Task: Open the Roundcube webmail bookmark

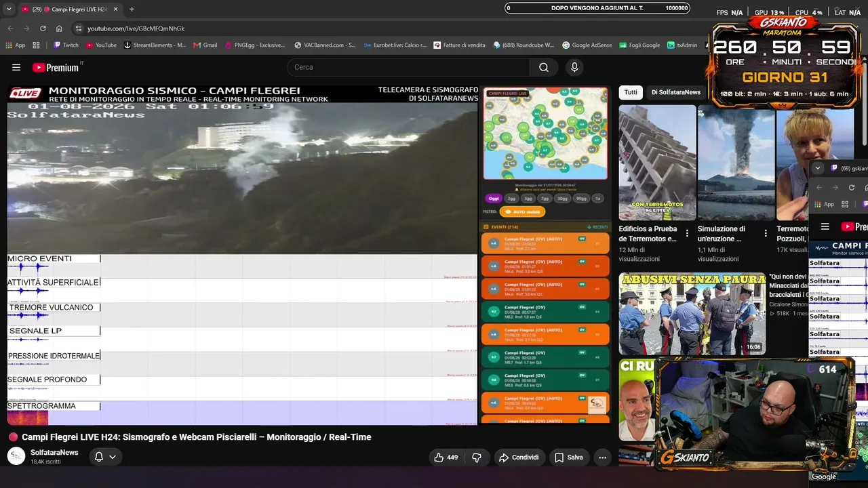Action: [x=524, y=45]
